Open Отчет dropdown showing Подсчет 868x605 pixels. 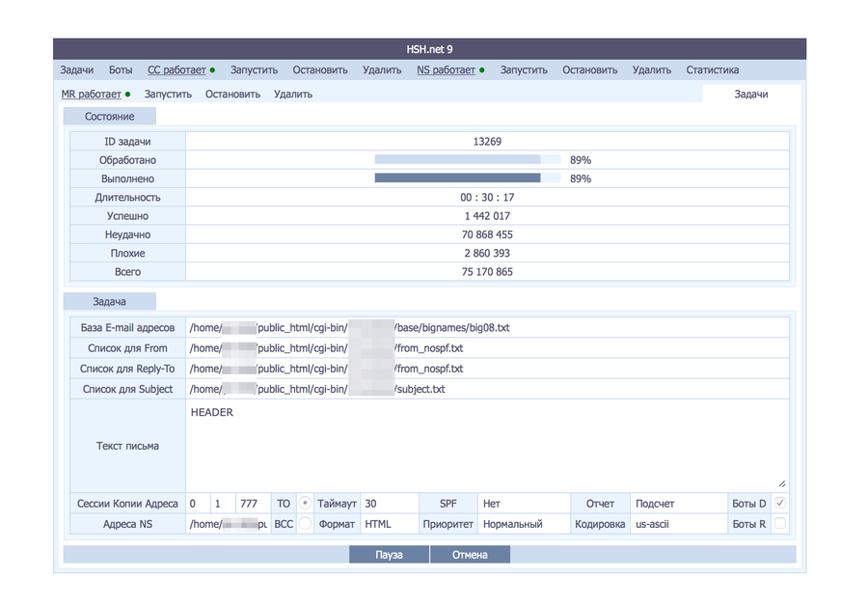(x=679, y=504)
